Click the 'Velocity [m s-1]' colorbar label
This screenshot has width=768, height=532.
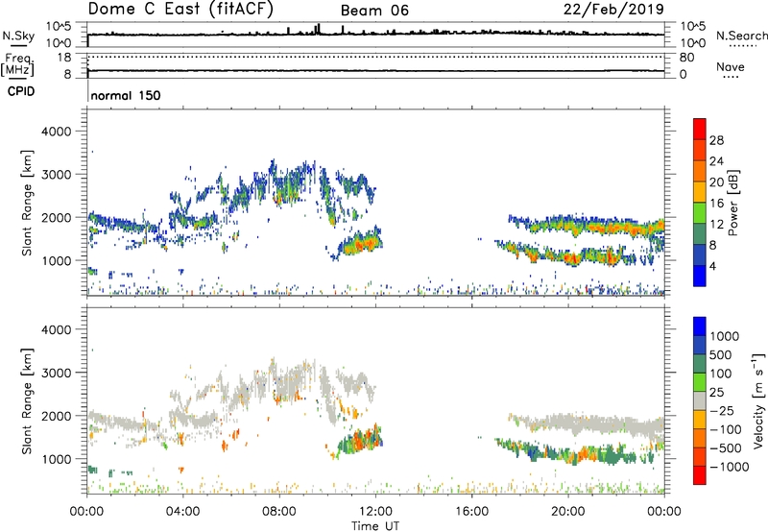(758, 400)
